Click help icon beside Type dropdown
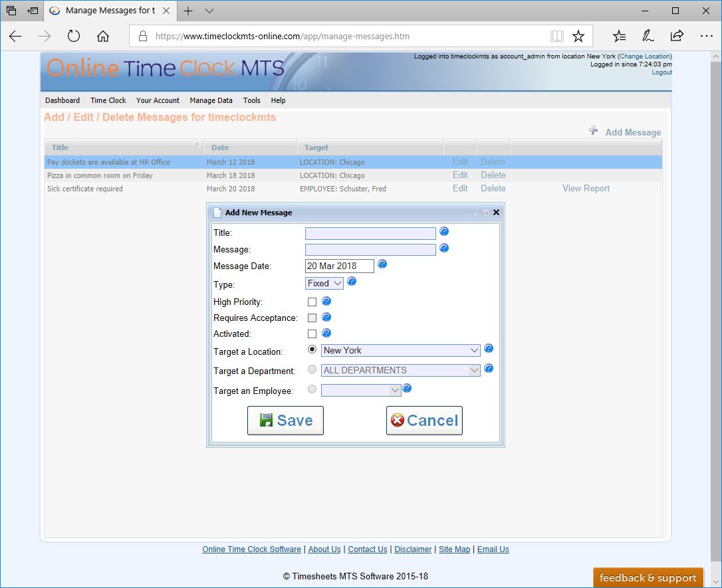Viewport: 722px width, 588px height. pos(351,281)
